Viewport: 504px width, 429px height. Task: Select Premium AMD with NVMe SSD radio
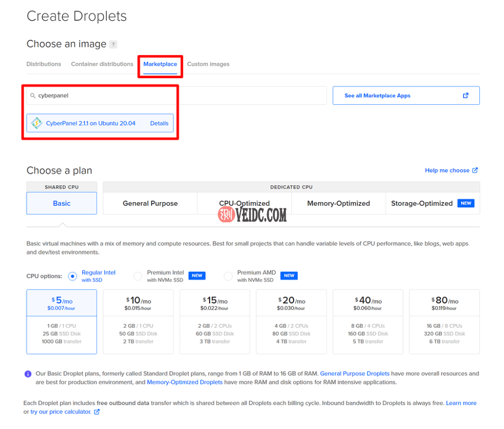tap(228, 276)
